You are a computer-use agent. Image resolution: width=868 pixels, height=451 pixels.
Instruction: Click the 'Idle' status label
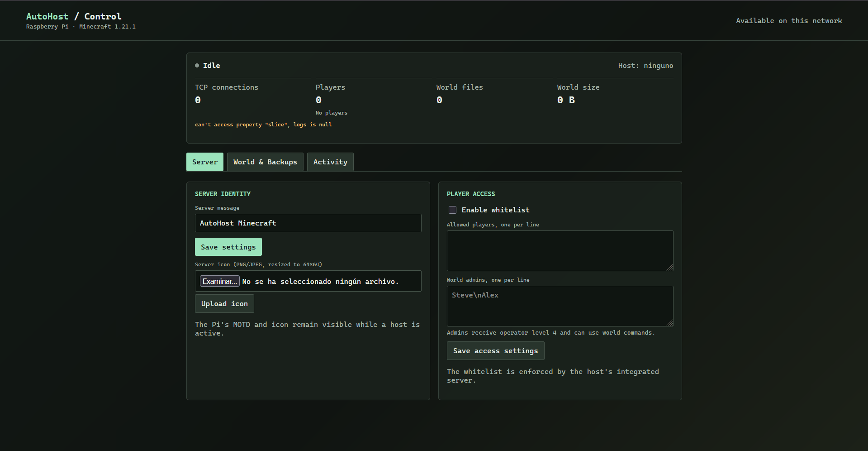click(211, 66)
